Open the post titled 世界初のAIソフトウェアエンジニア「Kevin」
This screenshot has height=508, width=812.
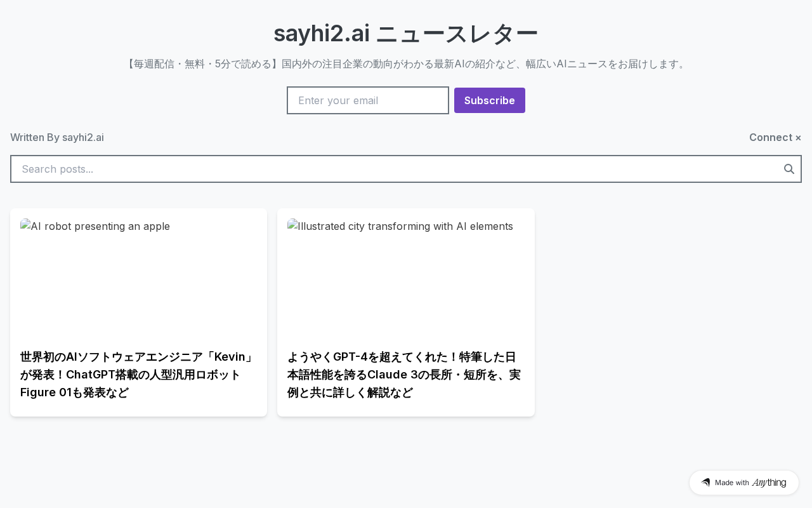(x=138, y=358)
